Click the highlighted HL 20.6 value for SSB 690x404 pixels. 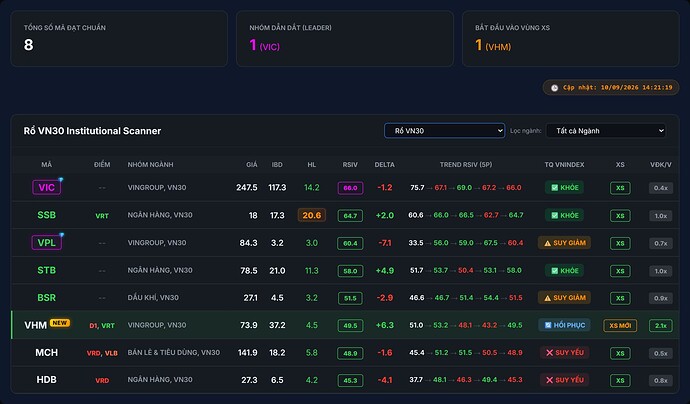pos(312,215)
